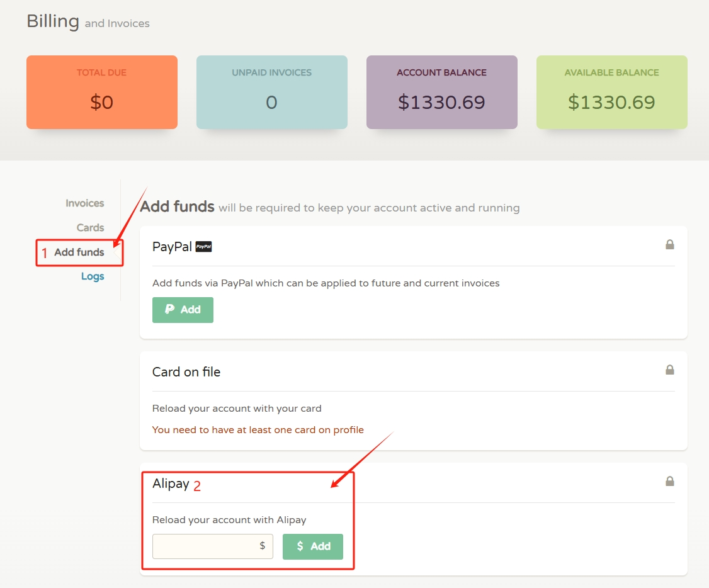The height and width of the screenshot is (588, 709).
Task: Click the Card on file heading
Action: pyautogui.click(x=186, y=372)
